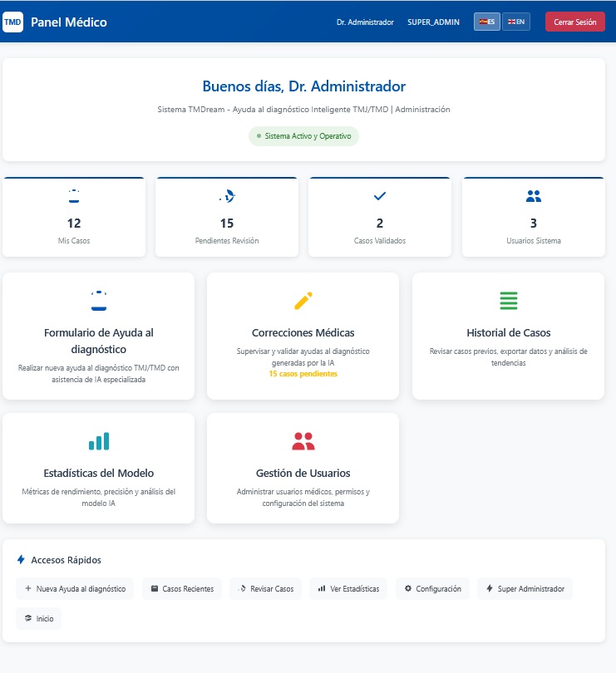Click the number 15 in Pendientes Revisión
This screenshot has height=673, width=616.
tap(227, 224)
